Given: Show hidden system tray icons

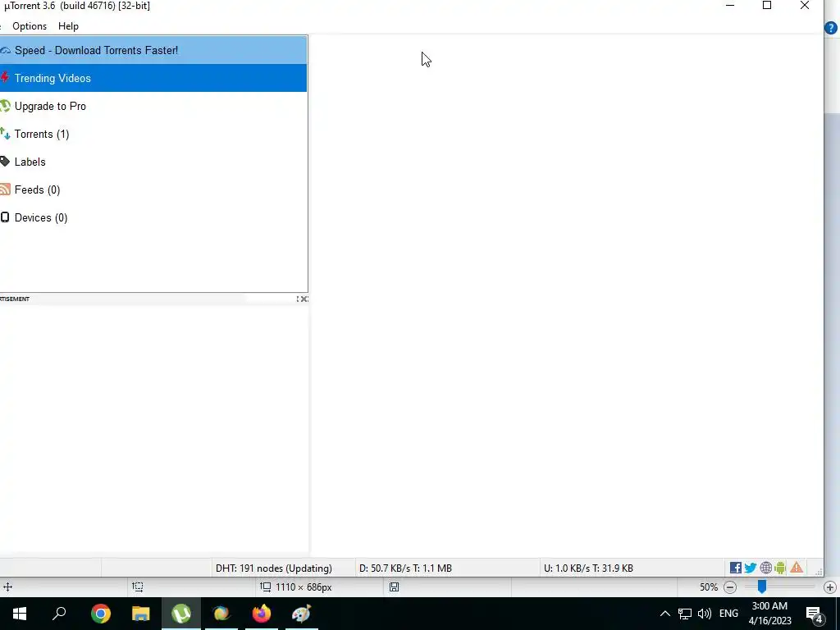Looking at the screenshot, I should [x=664, y=614].
